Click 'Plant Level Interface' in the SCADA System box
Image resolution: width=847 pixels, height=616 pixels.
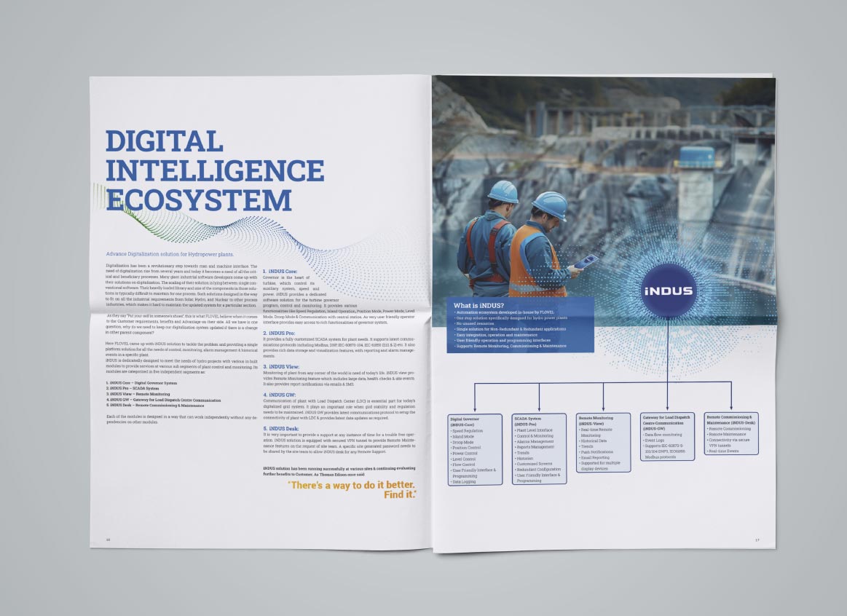click(534, 430)
